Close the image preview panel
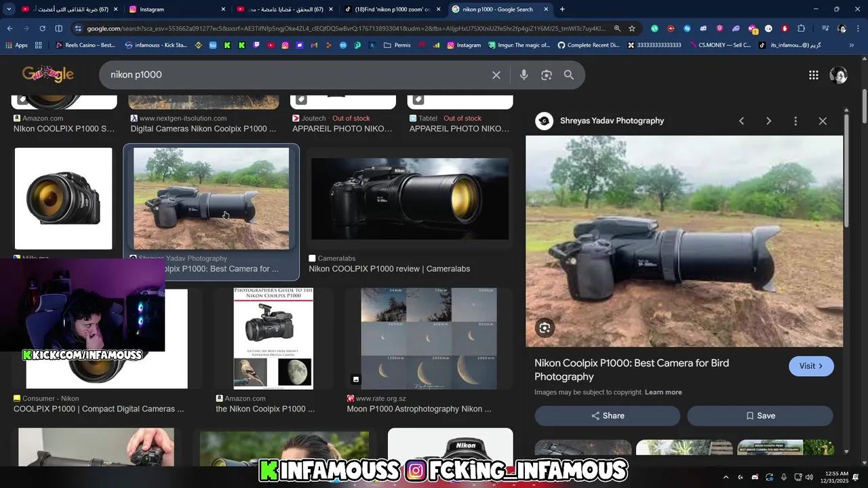Screen dimensions: 868x488 click(x=823, y=121)
